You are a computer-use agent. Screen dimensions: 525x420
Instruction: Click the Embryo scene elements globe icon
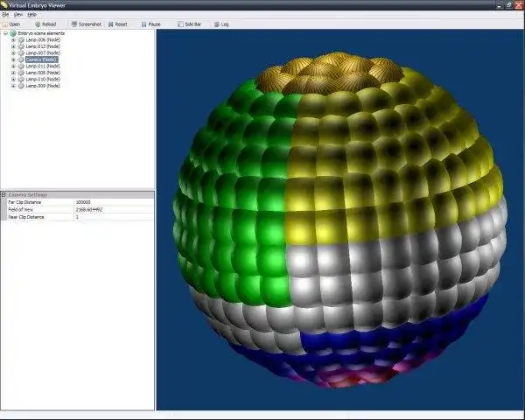click(13, 33)
